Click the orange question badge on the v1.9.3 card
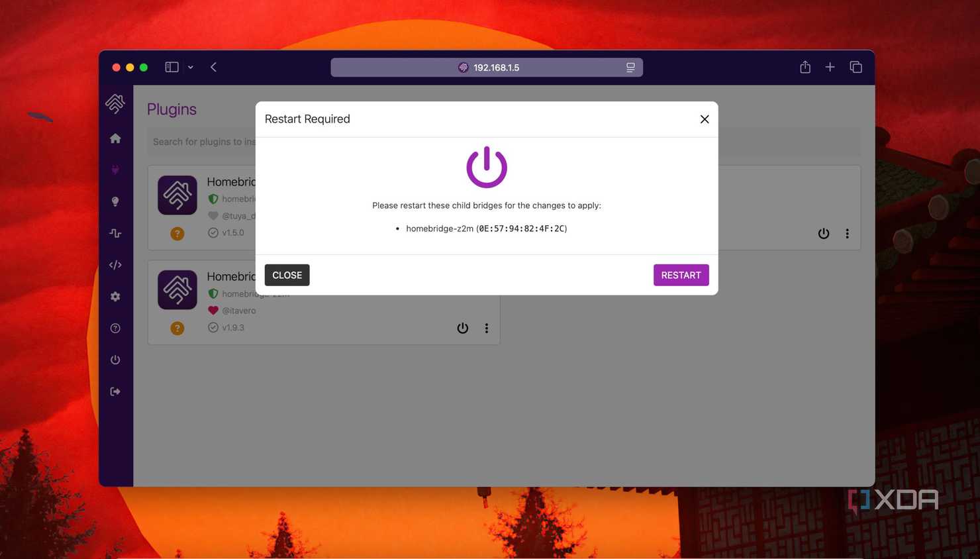The width and height of the screenshot is (980, 559). click(177, 328)
